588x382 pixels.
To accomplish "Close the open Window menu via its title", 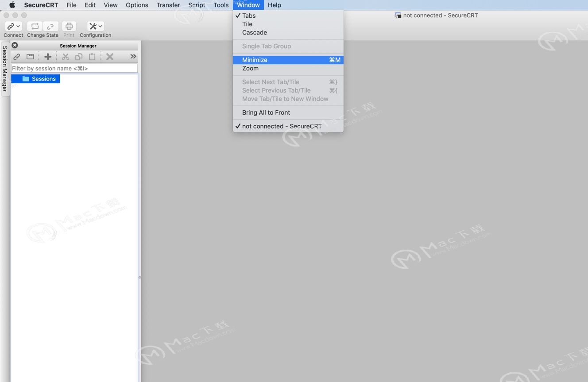I will coord(248,5).
